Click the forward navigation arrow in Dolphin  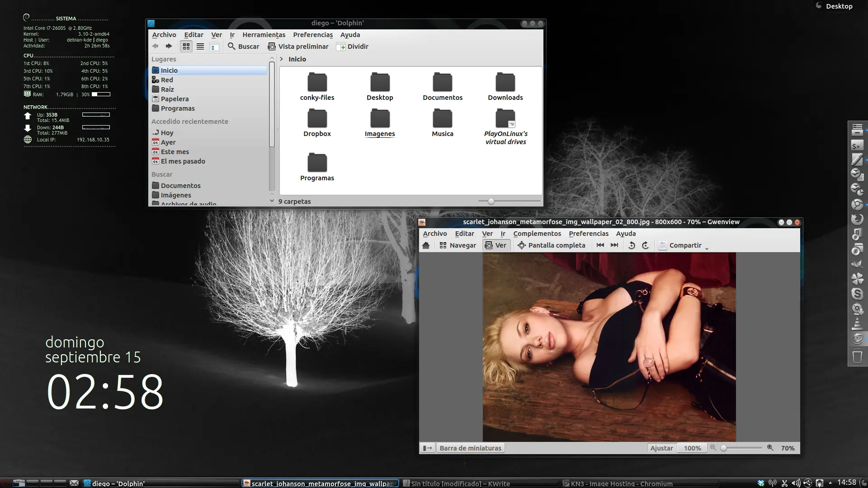click(169, 46)
